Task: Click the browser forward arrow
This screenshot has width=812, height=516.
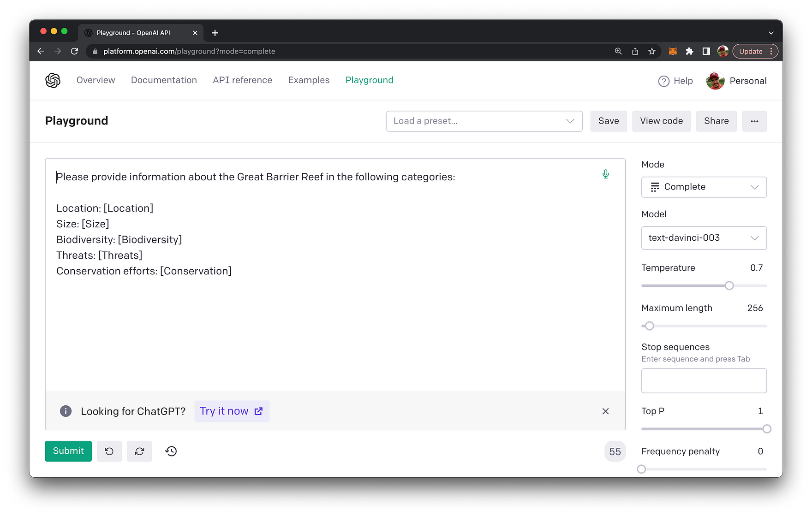Action: click(58, 51)
